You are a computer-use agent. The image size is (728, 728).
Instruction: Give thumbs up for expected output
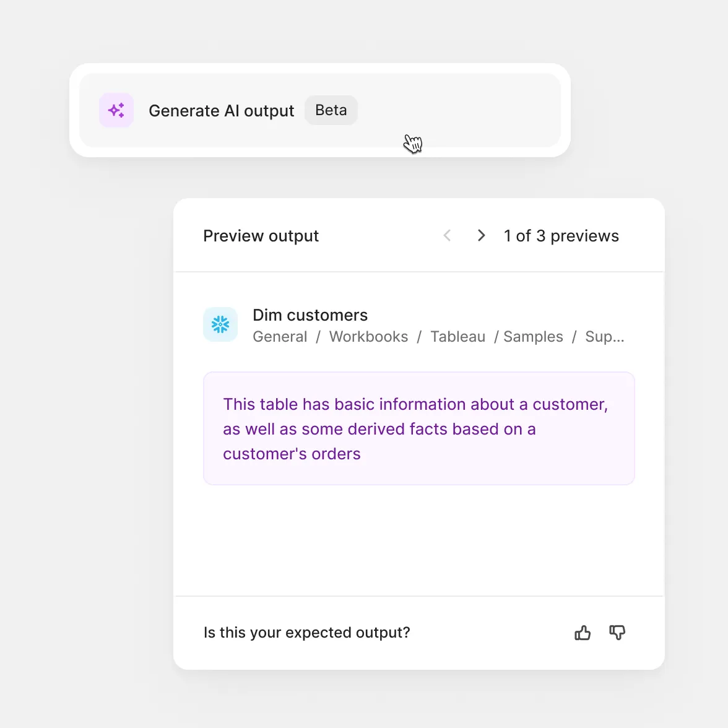[x=583, y=633]
